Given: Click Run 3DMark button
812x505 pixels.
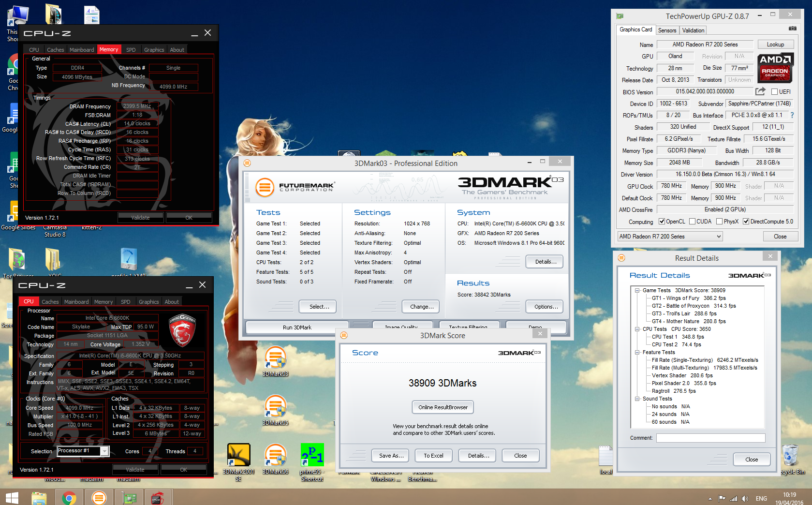Looking at the screenshot, I should click(297, 327).
